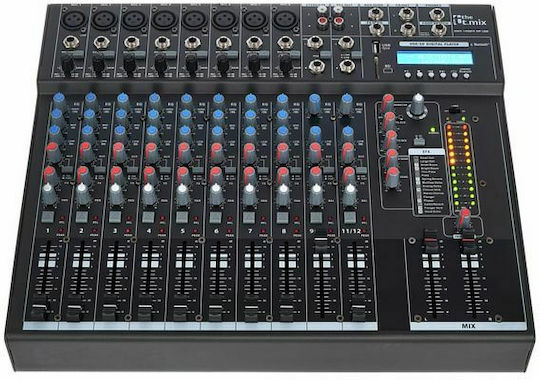540x380 pixels.
Task: Tap the rightmost button under the LCD display
Action: click(x=466, y=75)
